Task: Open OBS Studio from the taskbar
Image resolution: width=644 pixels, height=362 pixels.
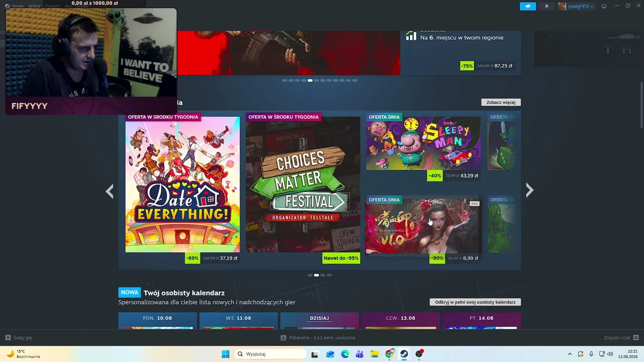Action: pyautogui.click(x=419, y=354)
